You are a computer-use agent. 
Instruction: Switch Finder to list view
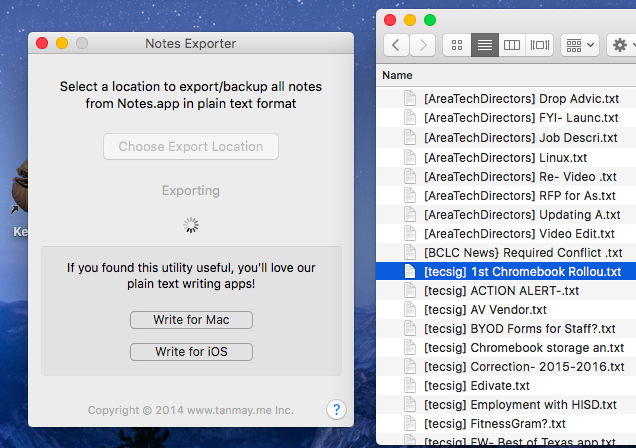click(485, 45)
